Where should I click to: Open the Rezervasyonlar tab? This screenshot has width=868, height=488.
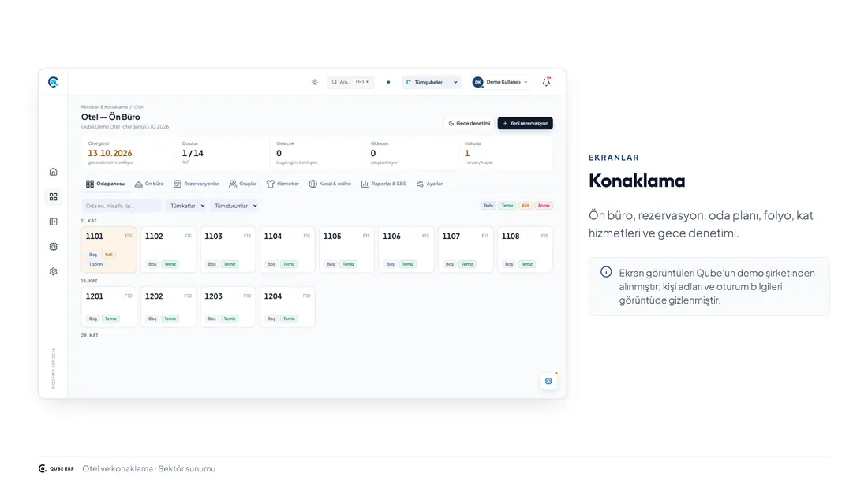196,184
